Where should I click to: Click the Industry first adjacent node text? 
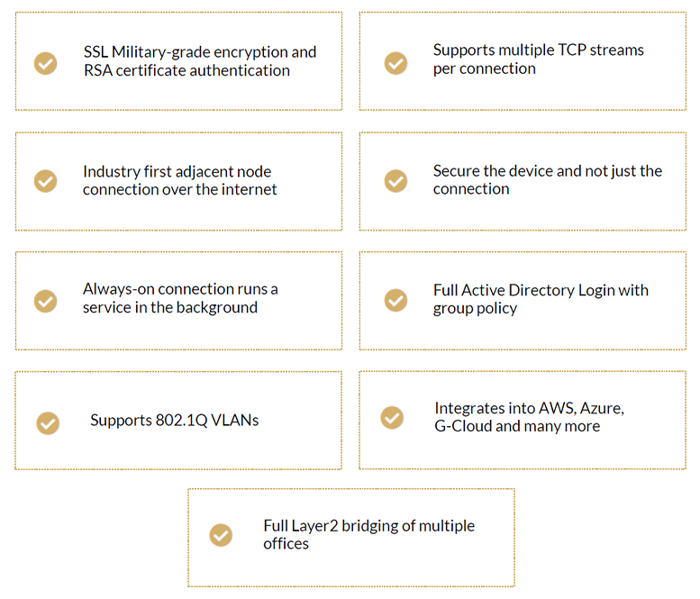180,180
